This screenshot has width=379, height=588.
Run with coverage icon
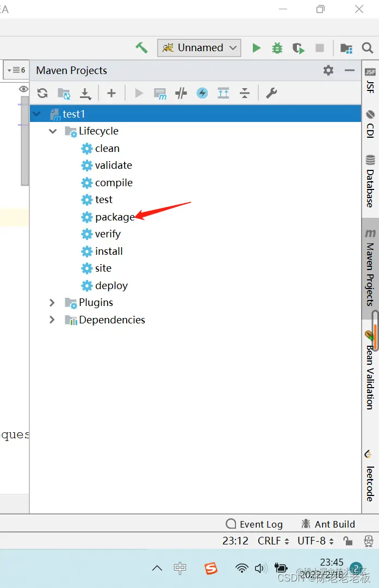(298, 48)
